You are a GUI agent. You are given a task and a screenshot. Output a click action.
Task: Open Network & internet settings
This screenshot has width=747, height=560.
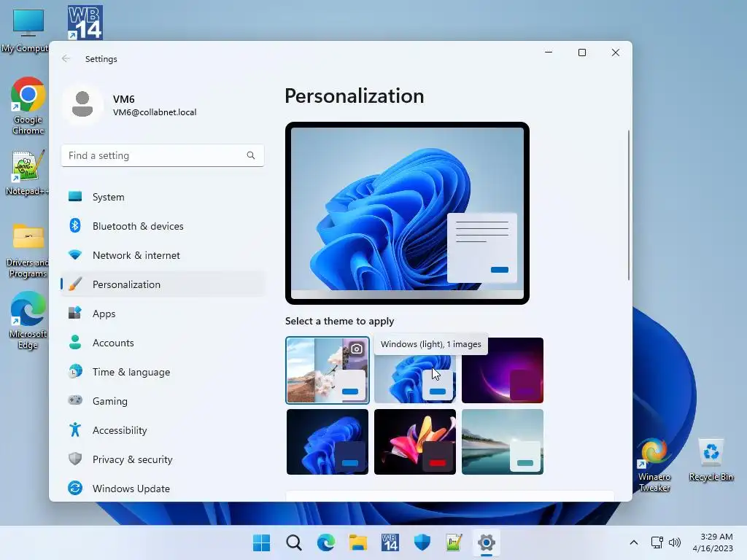click(x=163, y=255)
